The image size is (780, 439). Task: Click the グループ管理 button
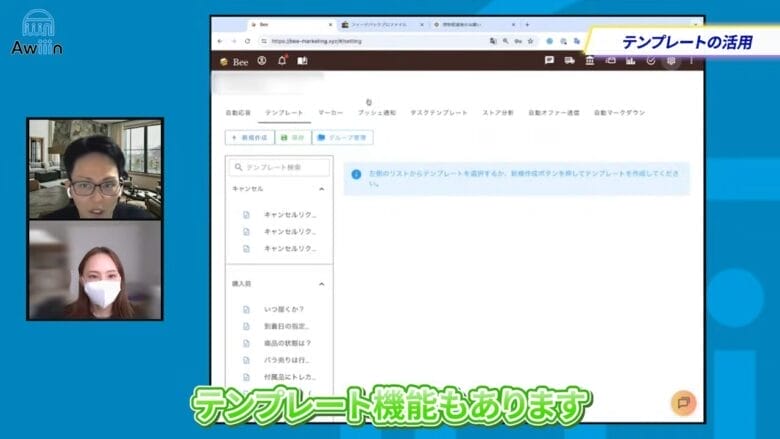(x=342, y=138)
